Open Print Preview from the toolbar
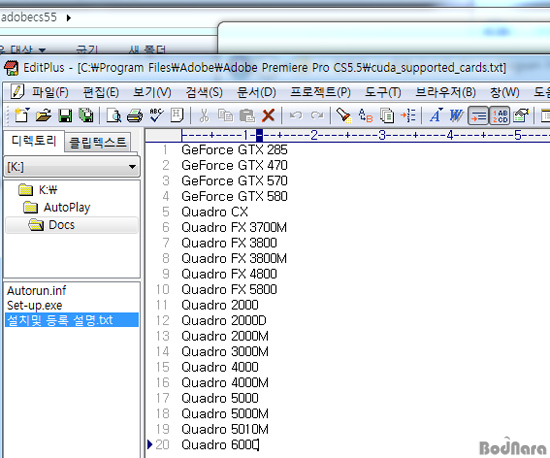550x458 pixels. pyautogui.click(x=114, y=115)
